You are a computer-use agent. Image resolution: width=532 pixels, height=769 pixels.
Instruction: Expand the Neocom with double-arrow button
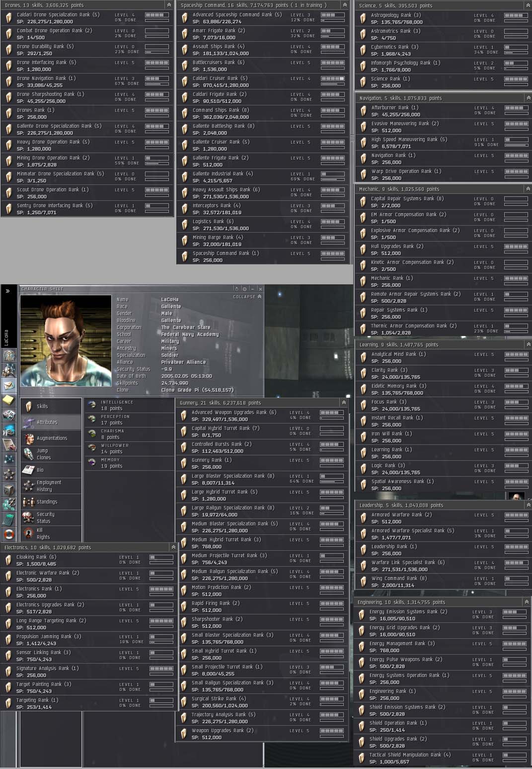[x=7, y=291]
